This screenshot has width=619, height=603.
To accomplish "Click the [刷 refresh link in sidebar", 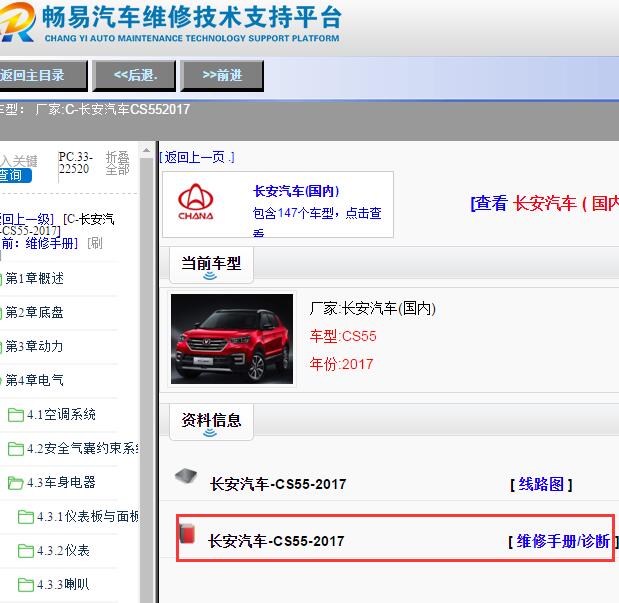I will 95,243.
